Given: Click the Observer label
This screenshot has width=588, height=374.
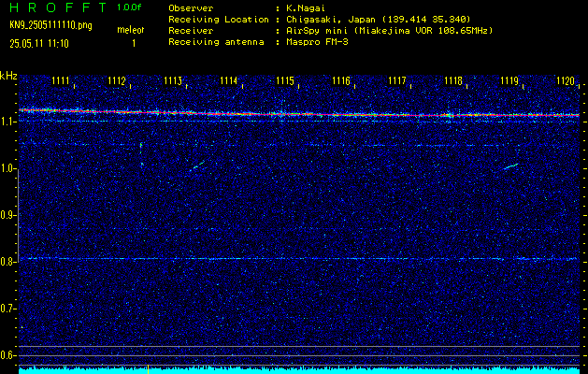Looking at the screenshot, I should coord(191,8).
